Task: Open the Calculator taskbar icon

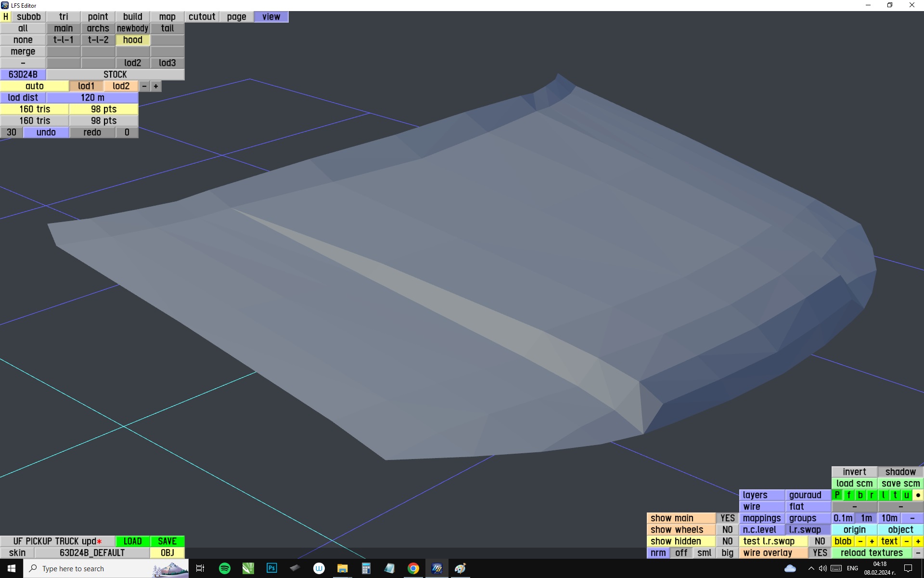Action: tap(366, 568)
